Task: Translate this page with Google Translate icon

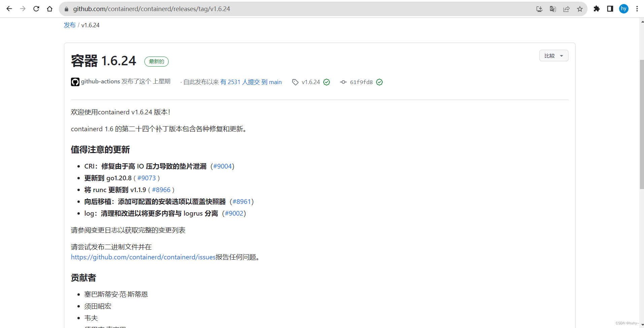Action: [x=553, y=9]
